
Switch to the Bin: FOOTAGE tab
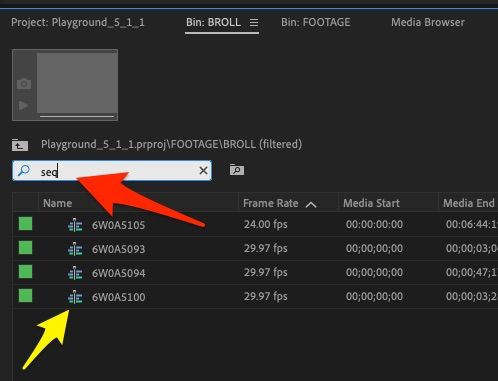tap(316, 22)
